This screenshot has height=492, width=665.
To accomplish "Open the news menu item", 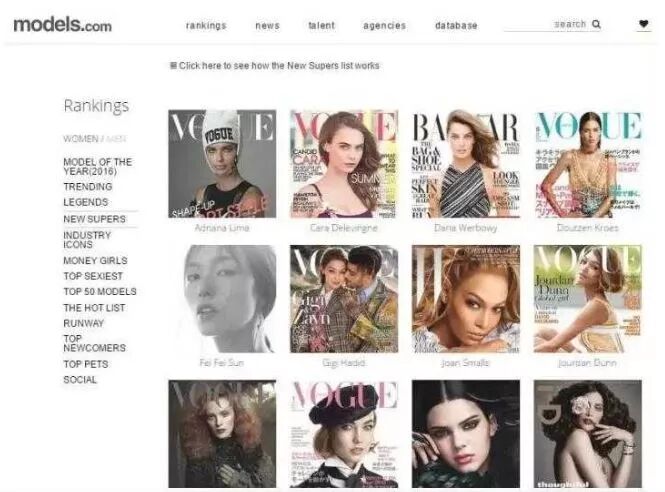I will [x=267, y=25].
